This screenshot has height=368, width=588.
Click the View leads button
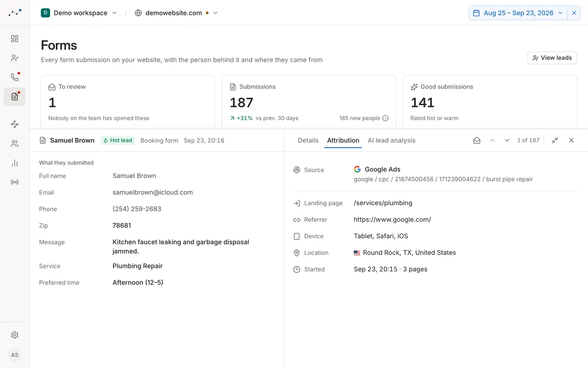click(552, 57)
